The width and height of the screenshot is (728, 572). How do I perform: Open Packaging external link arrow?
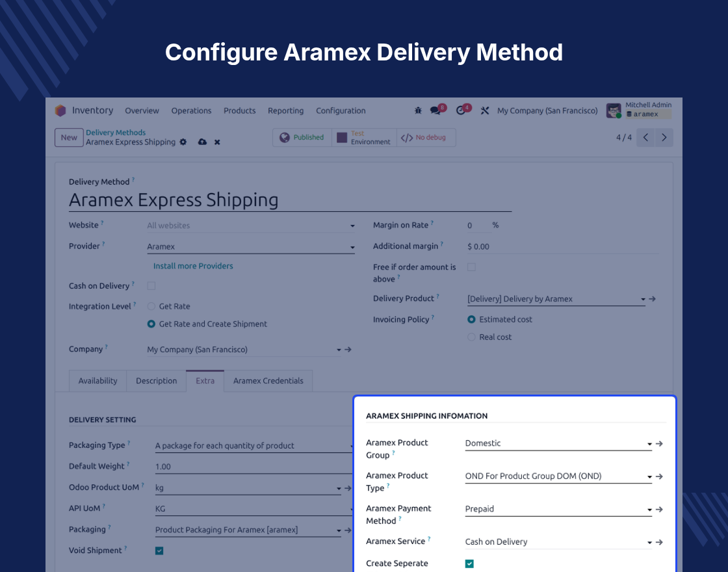pyautogui.click(x=348, y=530)
